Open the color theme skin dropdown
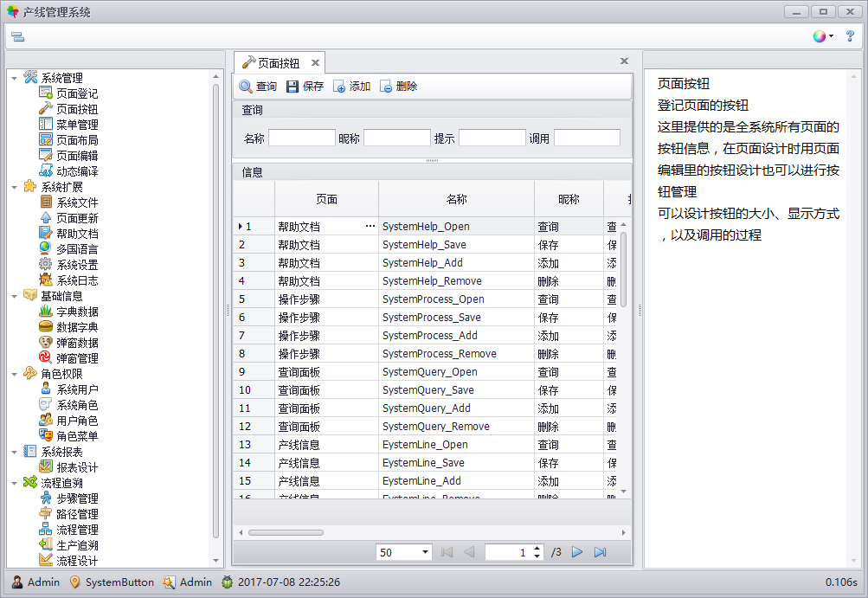Image resolution: width=868 pixels, height=598 pixels. click(x=822, y=36)
